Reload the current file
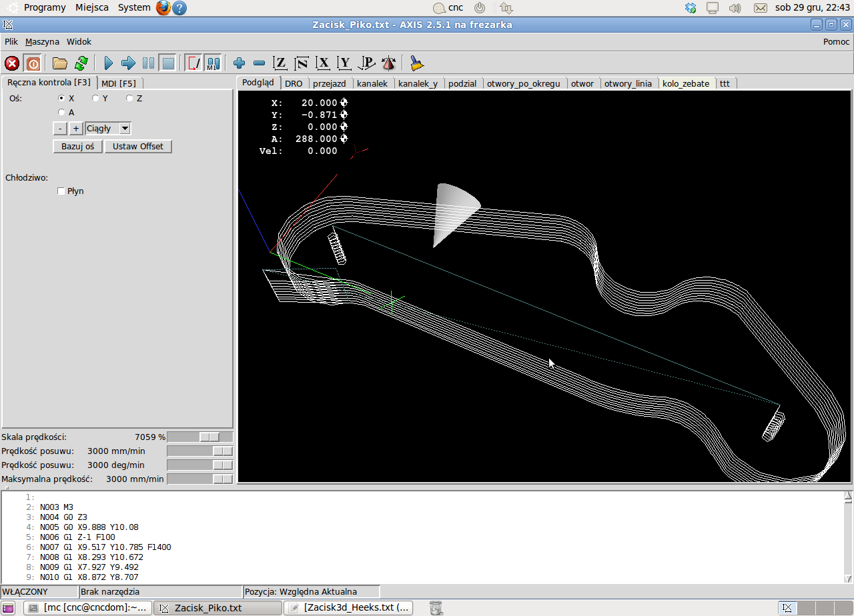854x616 pixels. [81, 63]
